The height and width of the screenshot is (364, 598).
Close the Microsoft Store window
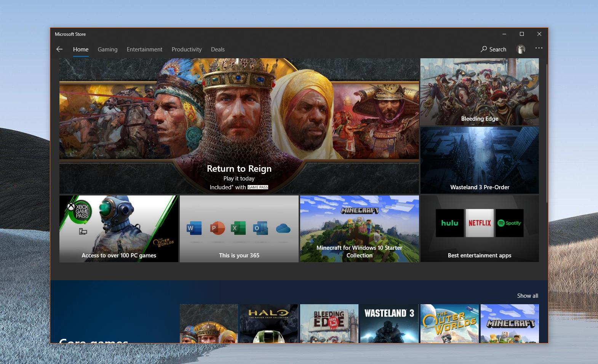click(x=539, y=34)
